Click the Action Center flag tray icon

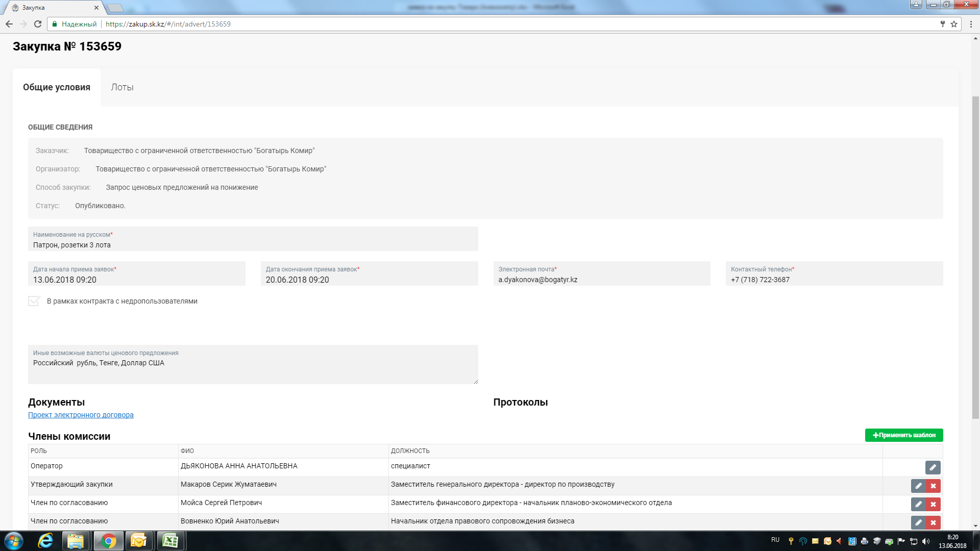901,541
